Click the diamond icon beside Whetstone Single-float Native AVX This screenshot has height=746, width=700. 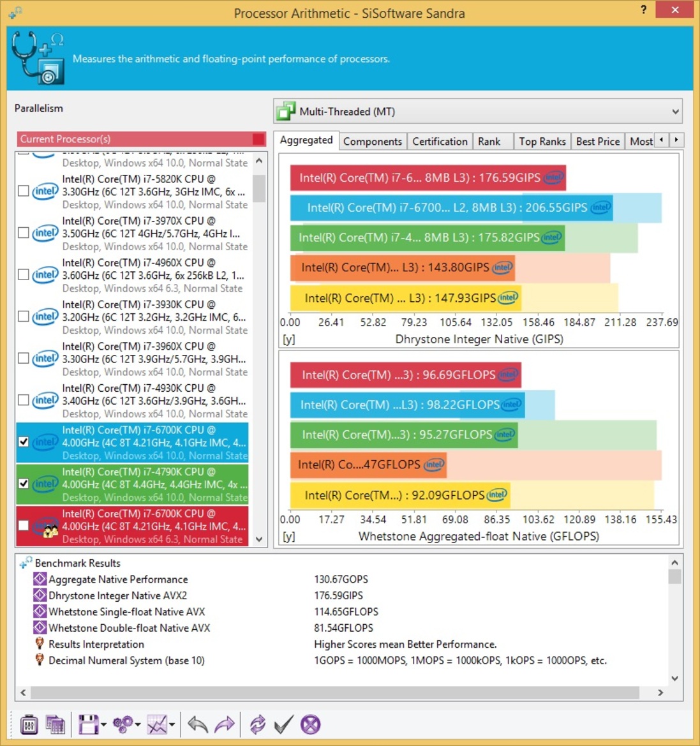coord(40,611)
